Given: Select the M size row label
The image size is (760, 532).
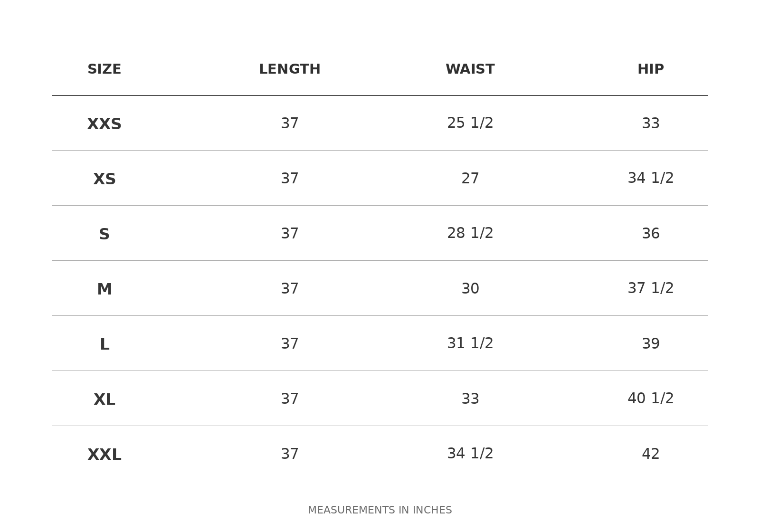Looking at the screenshot, I should (x=104, y=290).
